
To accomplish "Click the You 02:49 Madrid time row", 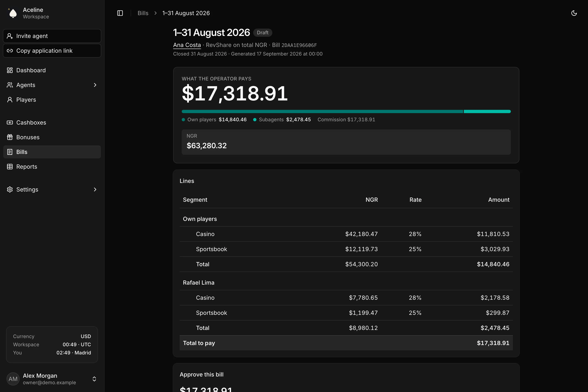I will (x=52, y=353).
